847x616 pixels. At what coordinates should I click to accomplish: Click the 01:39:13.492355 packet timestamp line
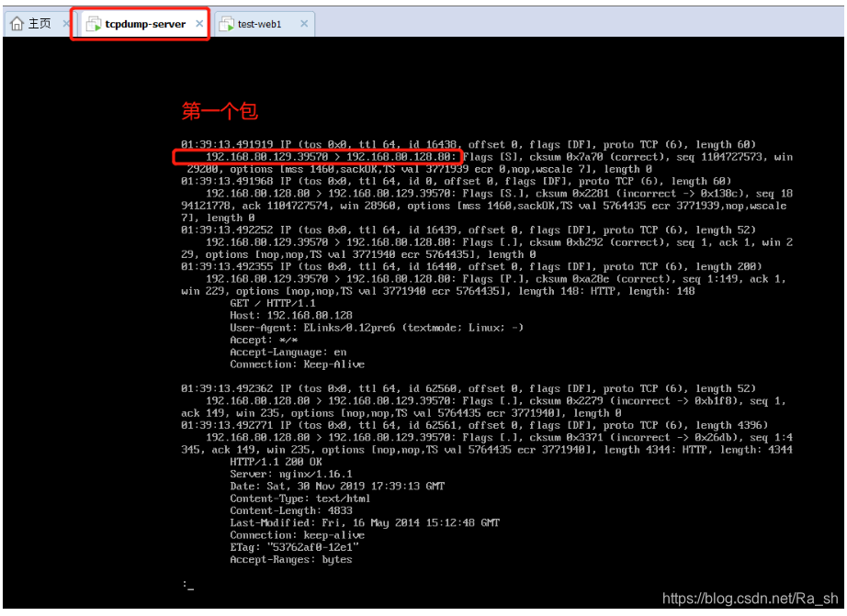471,267
